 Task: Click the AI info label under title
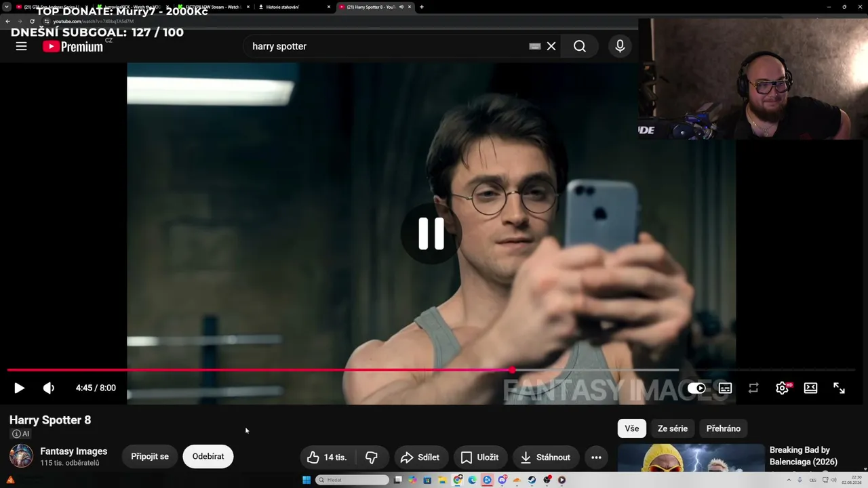(21, 434)
